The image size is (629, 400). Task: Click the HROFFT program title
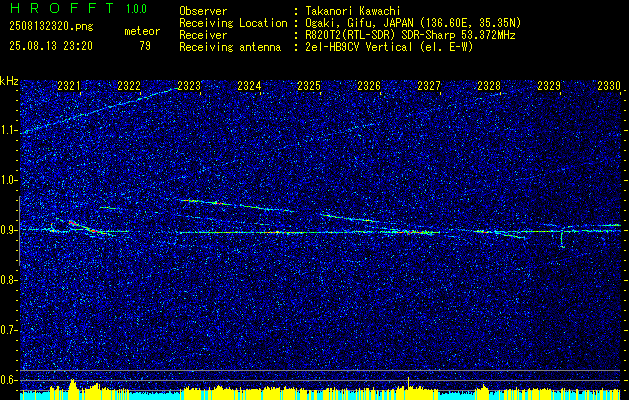(62, 8)
